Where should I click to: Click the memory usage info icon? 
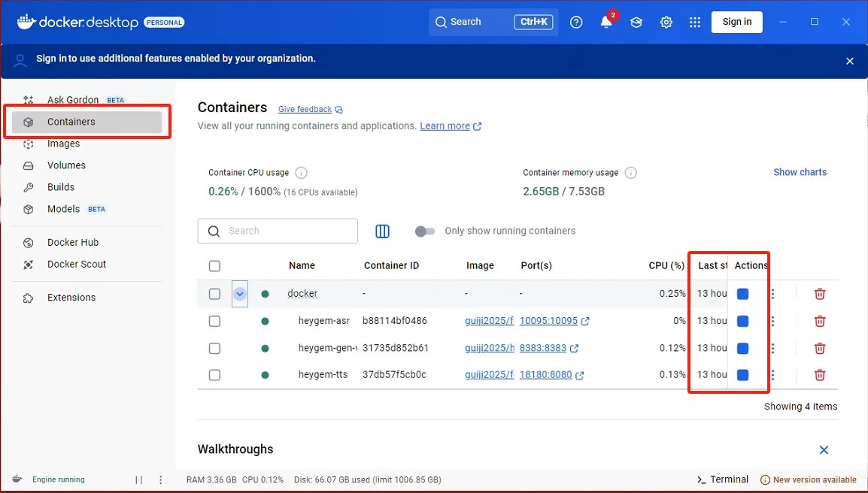point(630,173)
